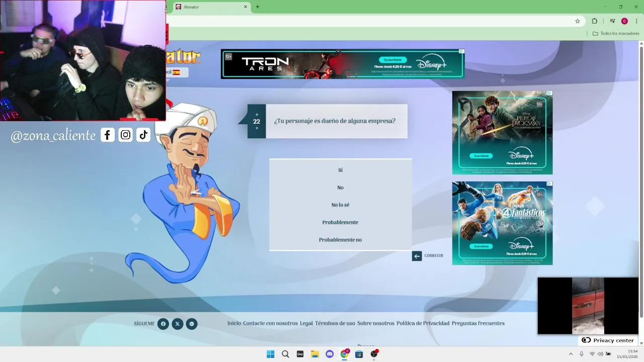Open the Todos los marcadores folder
The width and height of the screenshot is (644, 362).
tap(616, 34)
